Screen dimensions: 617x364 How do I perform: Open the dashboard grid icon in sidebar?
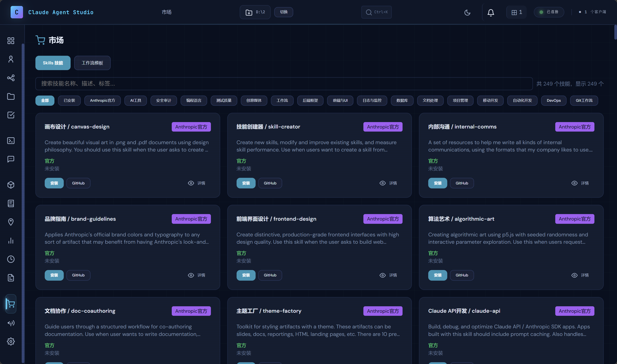click(11, 40)
